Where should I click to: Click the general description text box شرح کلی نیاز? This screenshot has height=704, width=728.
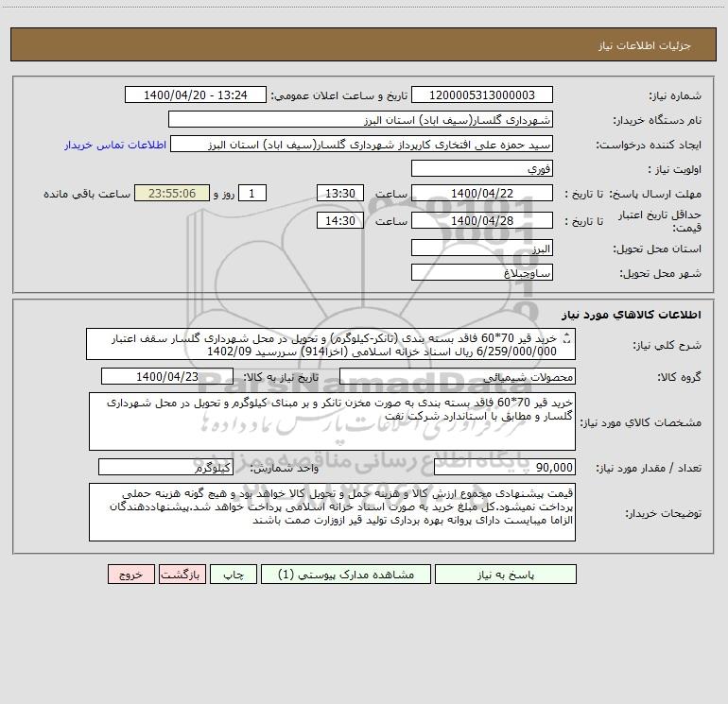331,344
